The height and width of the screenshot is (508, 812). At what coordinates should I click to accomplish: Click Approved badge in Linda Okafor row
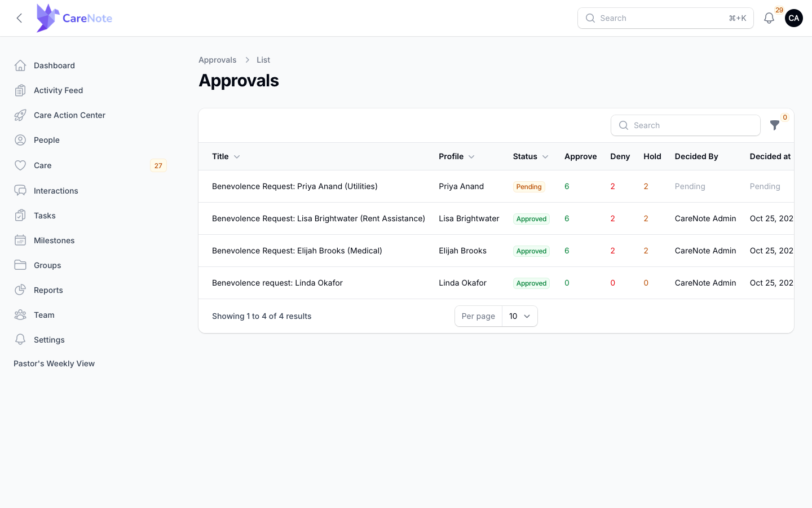[531, 283]
